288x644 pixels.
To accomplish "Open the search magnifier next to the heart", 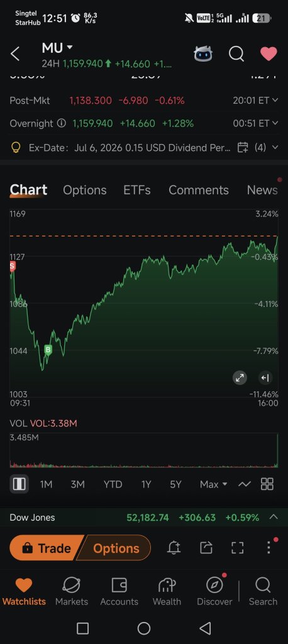I will coord(236,54).
